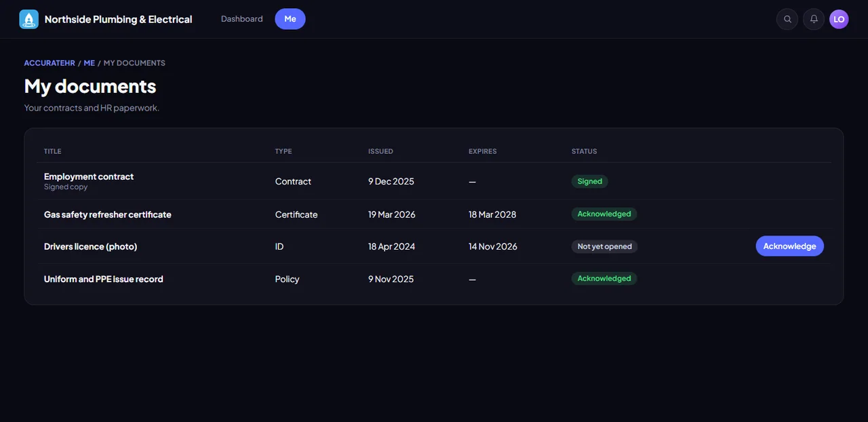Viewport: 868px width, 422px height.
Task: Open the LO user avatar menu
Action: (839, 19)
